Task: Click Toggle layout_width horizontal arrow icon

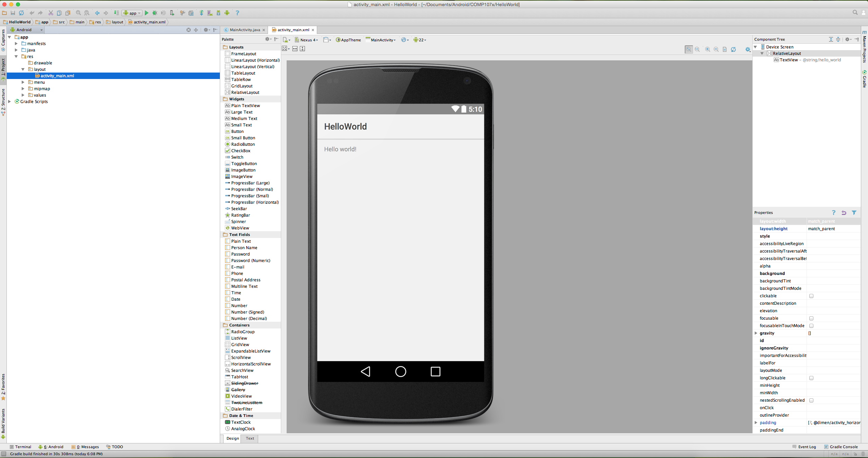Action: pyautogui.click(x=295, y=49)
